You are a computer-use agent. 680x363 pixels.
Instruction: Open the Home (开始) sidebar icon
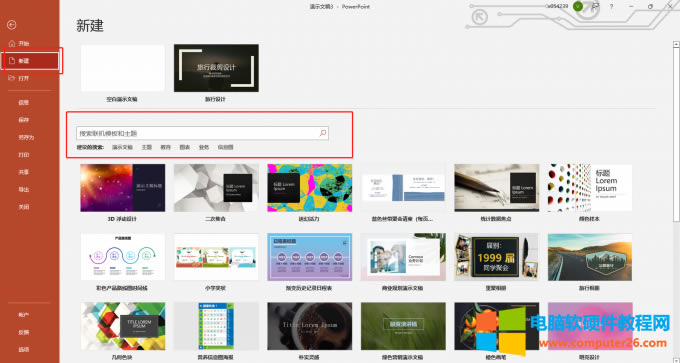[12, 43]
